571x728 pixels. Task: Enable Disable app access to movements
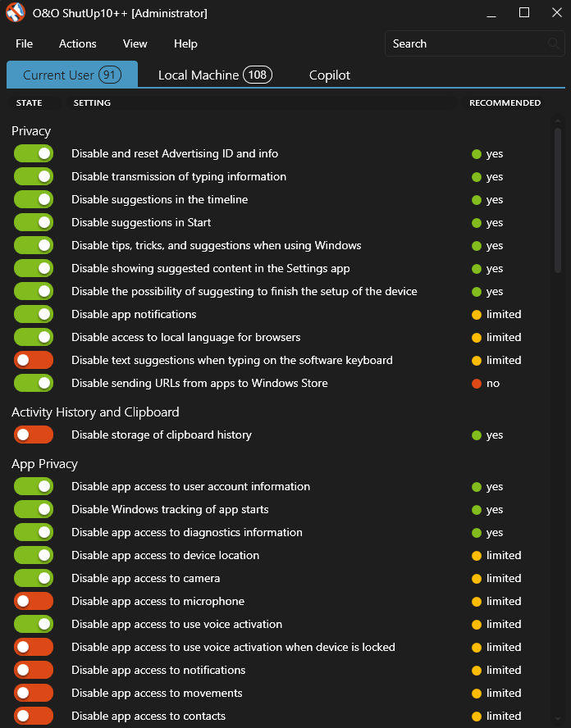[34, 694]
